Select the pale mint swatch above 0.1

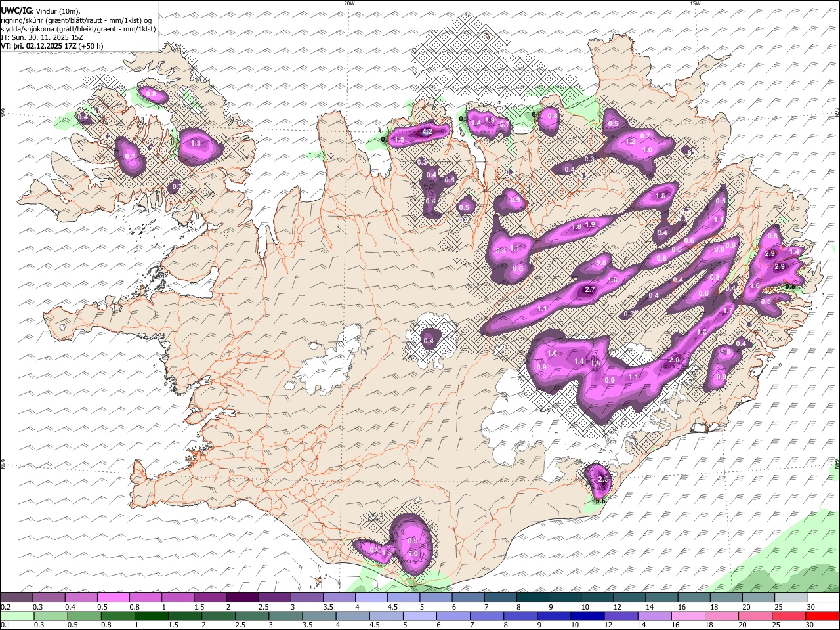click(16, 616)
